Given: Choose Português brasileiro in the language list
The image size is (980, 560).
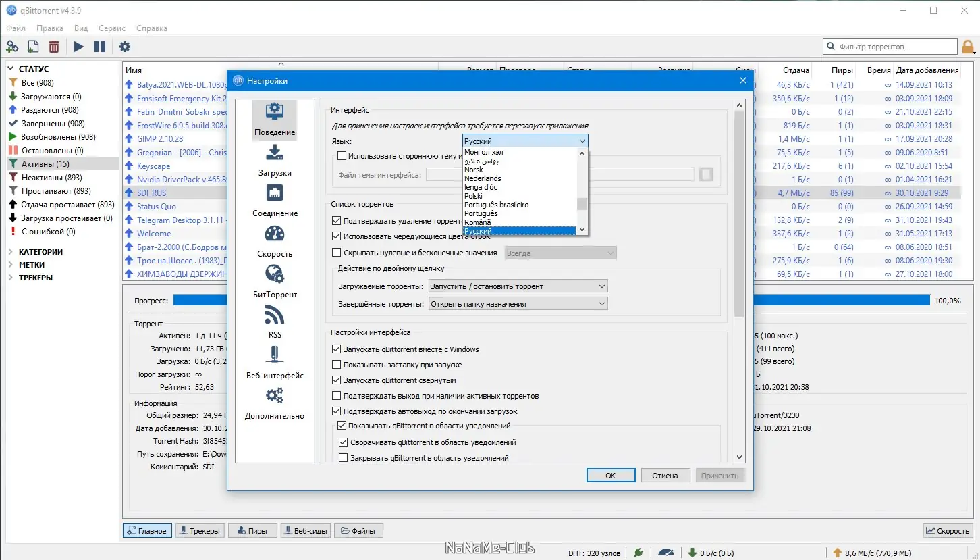Looking at the screenshot, I should pyautogui.click(x=520, y=205).
